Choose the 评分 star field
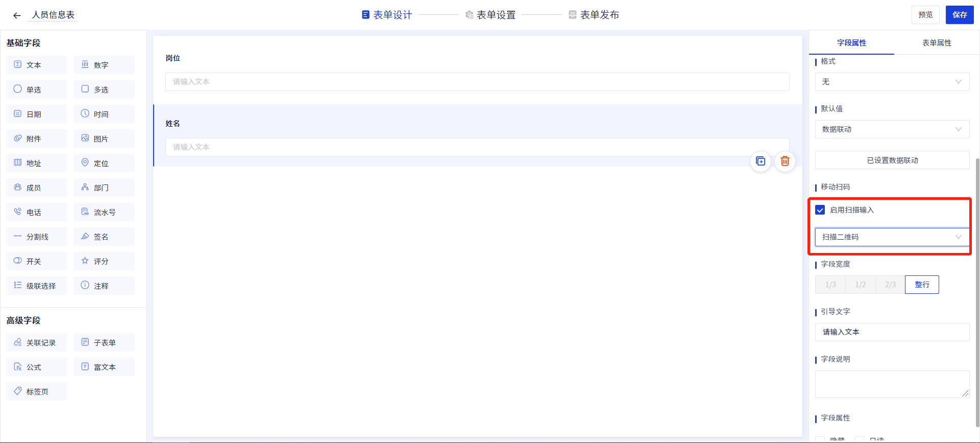Image resolution: width=980 pixels, height=443 pixels. pos(104,261)
